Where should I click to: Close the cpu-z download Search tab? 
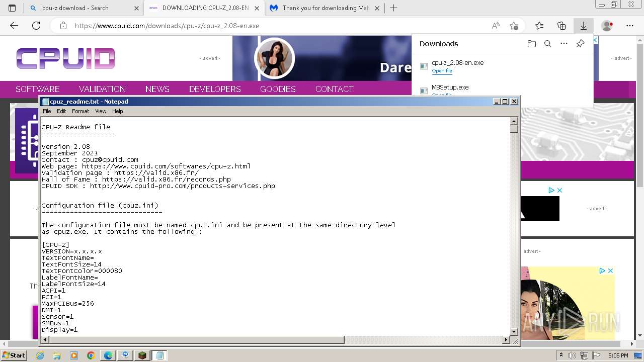(137, 8)
